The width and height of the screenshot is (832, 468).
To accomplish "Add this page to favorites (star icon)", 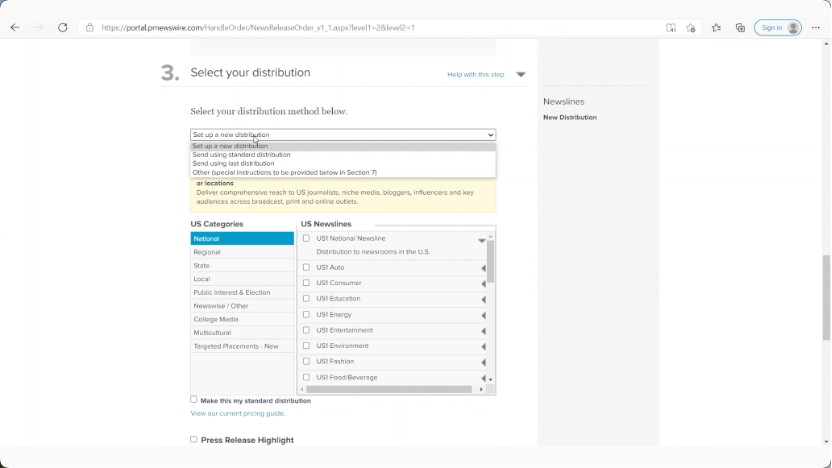I will click(x=691, y=28).
